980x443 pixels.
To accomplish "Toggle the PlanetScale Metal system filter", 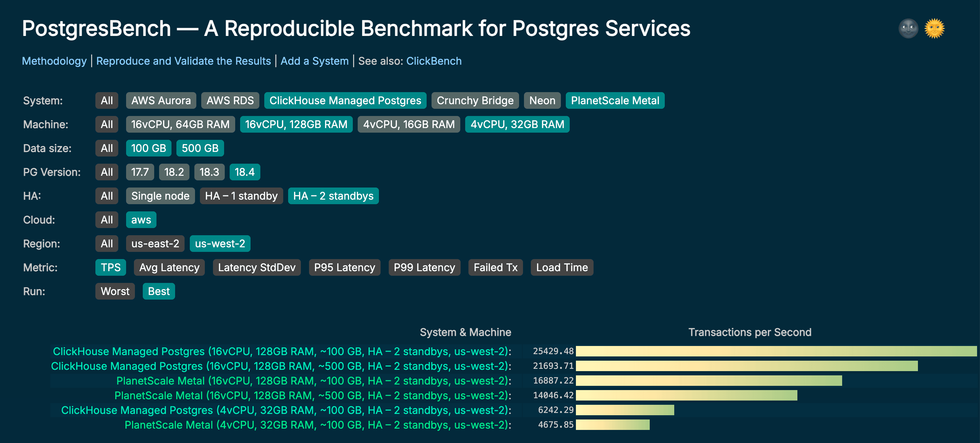I will 615,101.
